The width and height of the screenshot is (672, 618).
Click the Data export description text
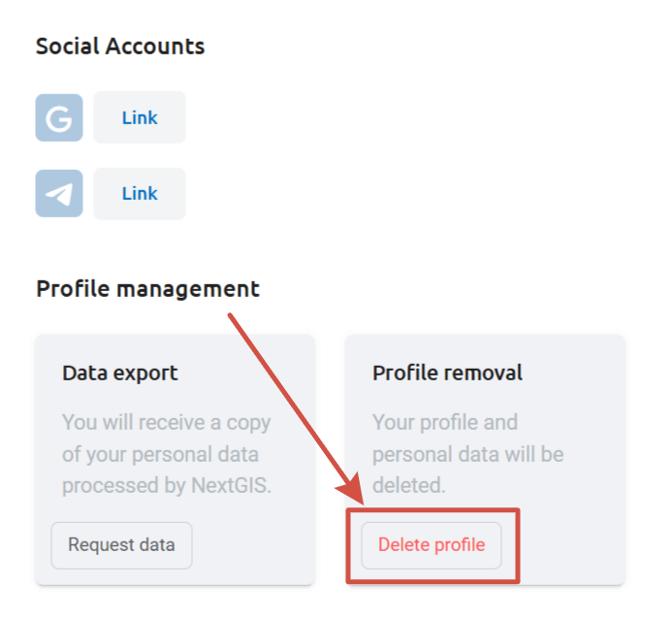click(167, 454)
